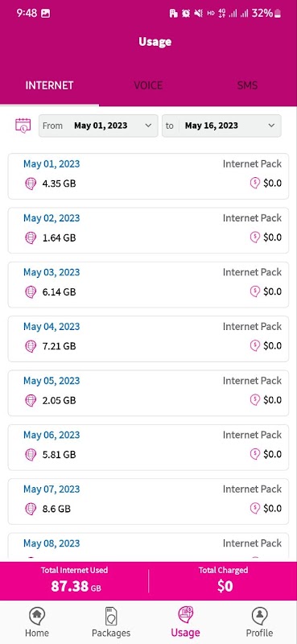The width and height of the screenshot is (297, 644).
Task: Tap the globe icon beside 4.35 GB
Action: point(31,184)
